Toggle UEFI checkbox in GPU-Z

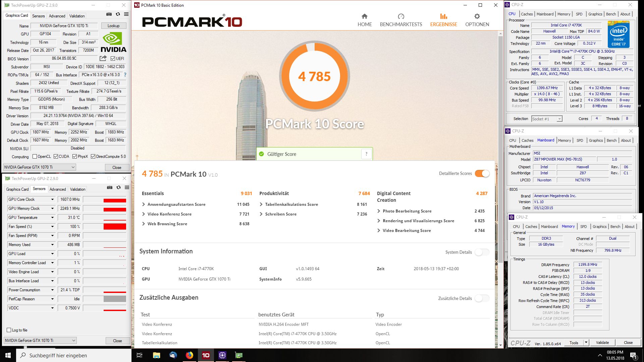point(113,59)
